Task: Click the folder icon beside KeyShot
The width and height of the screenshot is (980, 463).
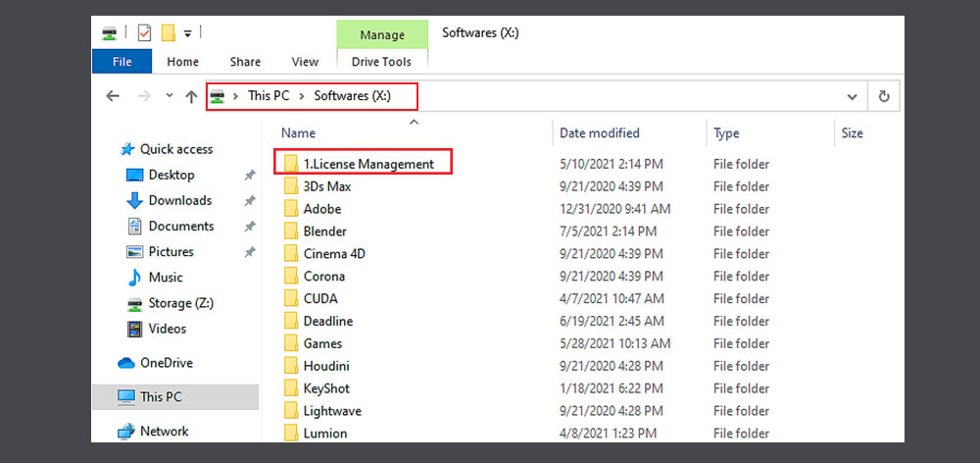Action: 291,388
